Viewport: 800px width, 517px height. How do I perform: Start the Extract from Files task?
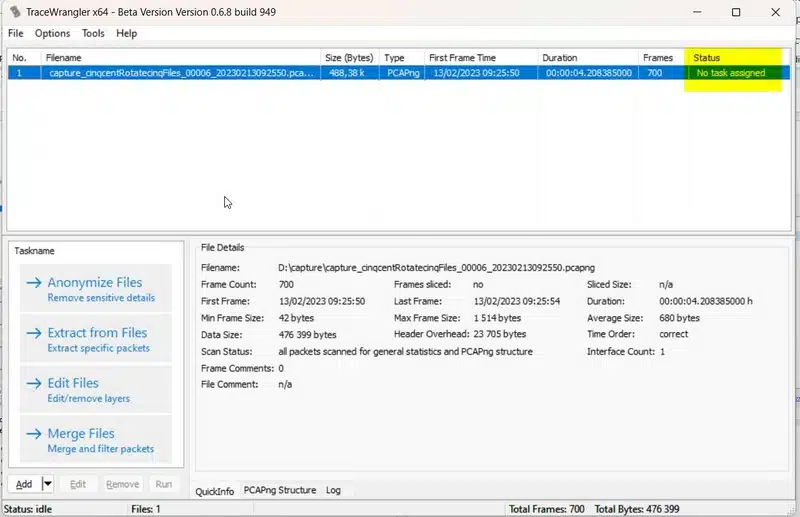coord(96,338)
